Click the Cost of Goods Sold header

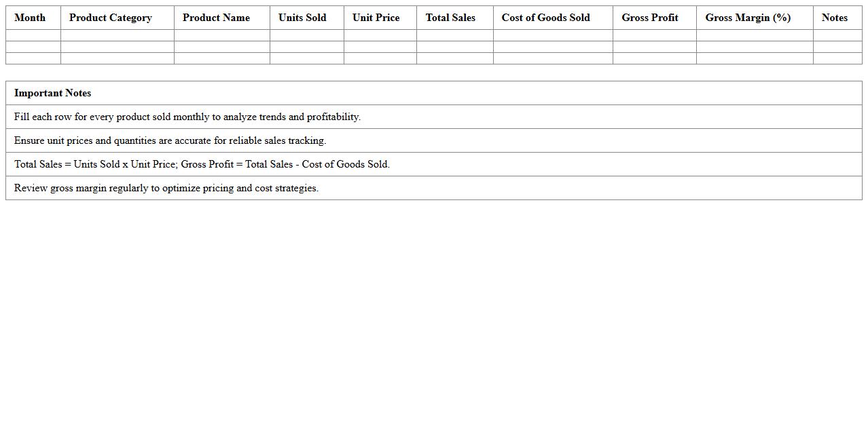545,18
